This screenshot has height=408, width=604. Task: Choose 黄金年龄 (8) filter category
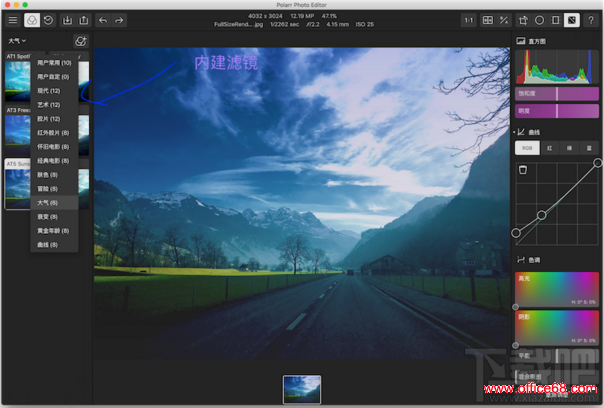[54, 231]
